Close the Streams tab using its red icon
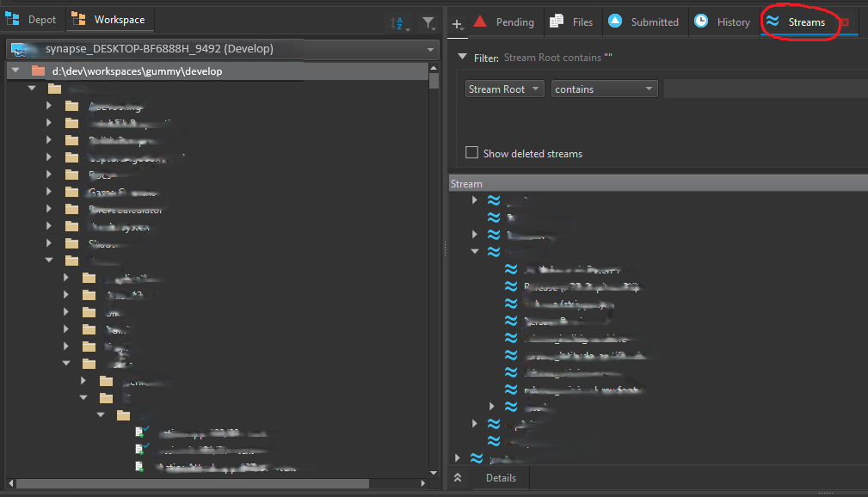868x497 pixels. (x=845, y=22)
